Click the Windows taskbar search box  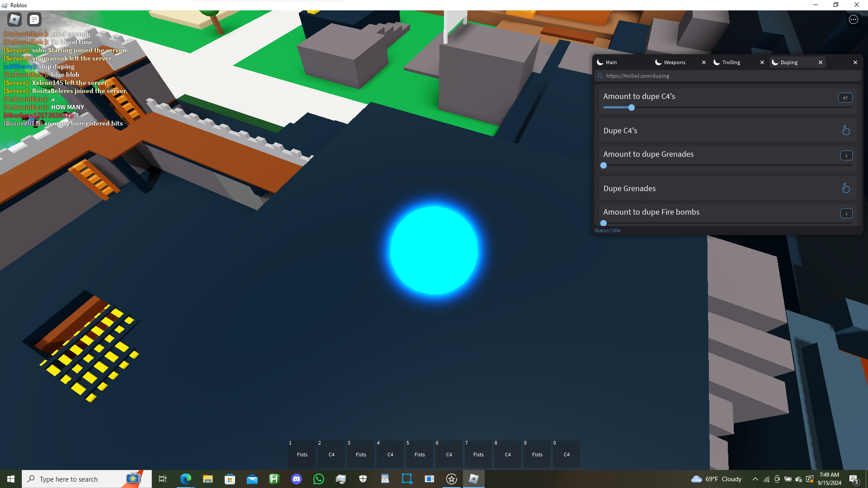coord(87,479)
